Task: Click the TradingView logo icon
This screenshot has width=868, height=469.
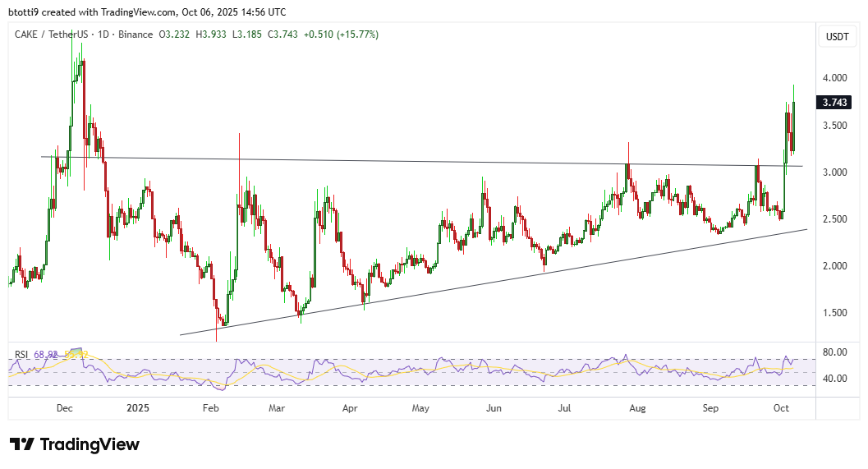Action: (x=22, y=444)
